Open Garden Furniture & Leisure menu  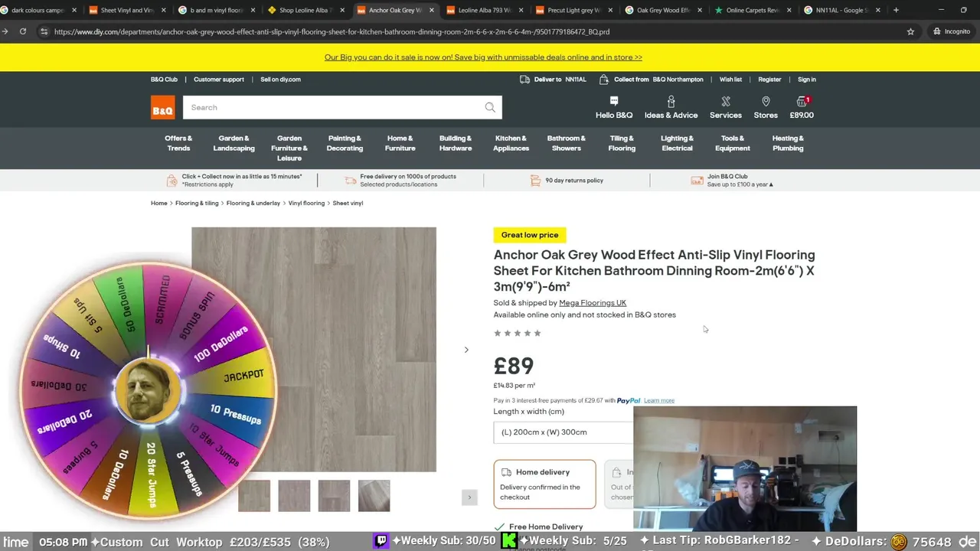click(289, 148)
